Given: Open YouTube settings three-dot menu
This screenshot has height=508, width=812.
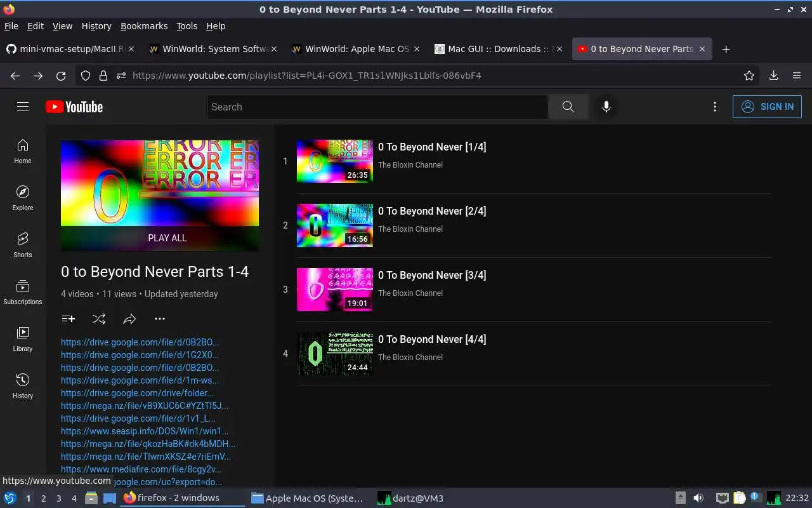Looking at the screenshot, I should 715,107.
